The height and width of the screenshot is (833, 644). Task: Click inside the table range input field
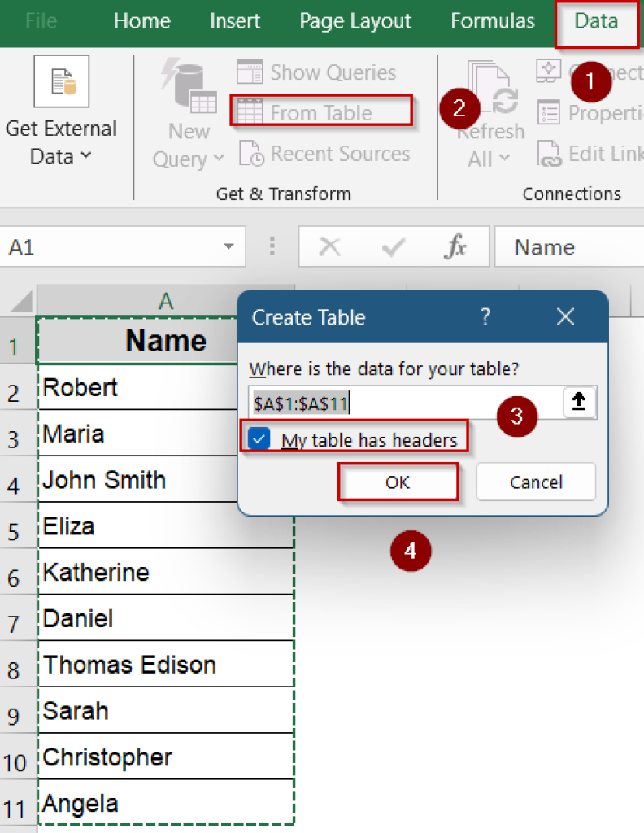click(x=390, y=402)
